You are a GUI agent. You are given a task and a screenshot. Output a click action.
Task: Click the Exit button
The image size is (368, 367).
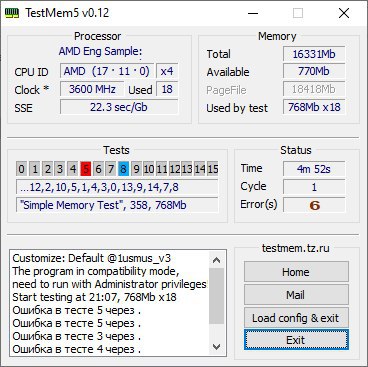[296, 340]
